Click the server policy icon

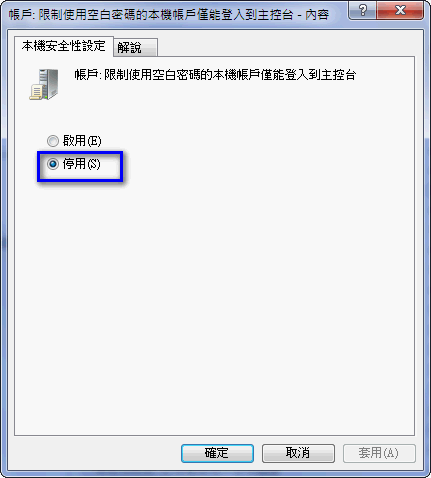point(44,84)
